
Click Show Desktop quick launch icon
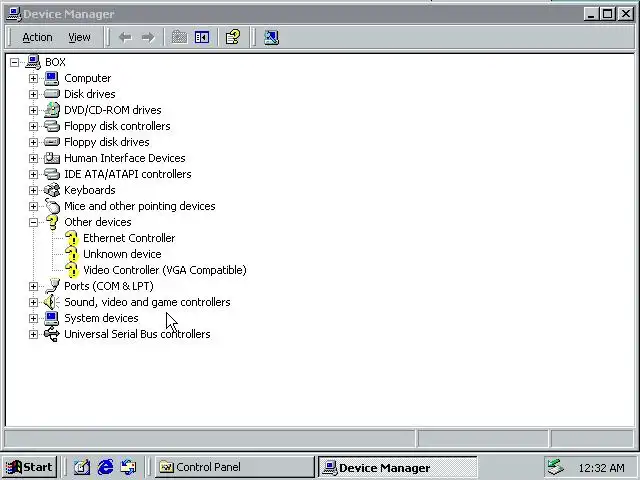click(x=82, y=467)
